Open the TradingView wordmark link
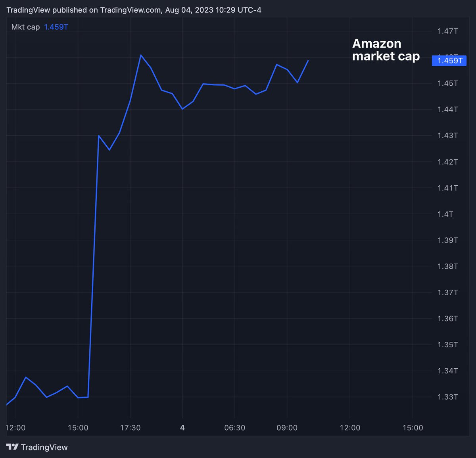Viewport: 476px width, 458px height. 44,447
